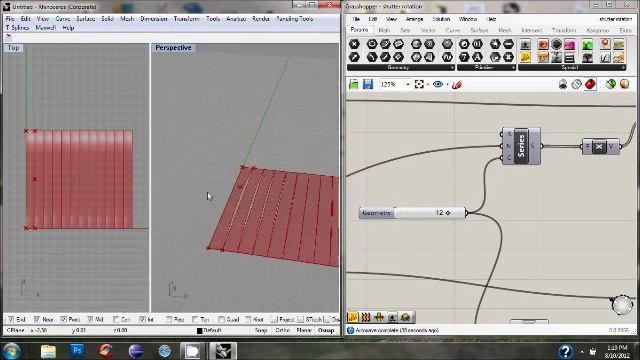Viewport: 640px width, 360px height.
Task: Select the Text parameter hexagon icon with letter A
Action: pyautogui.click(x=478, y=57)
